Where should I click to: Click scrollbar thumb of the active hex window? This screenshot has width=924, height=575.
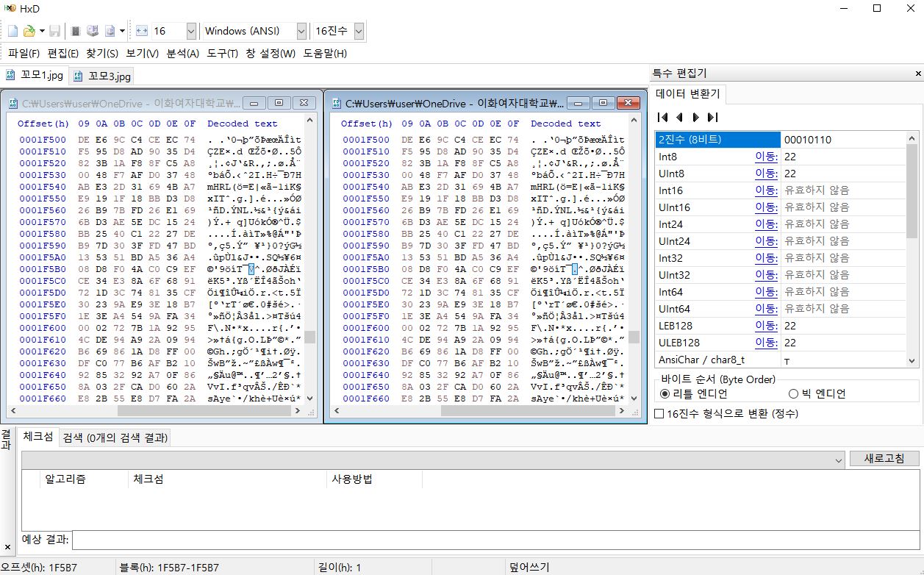point(634,337)
